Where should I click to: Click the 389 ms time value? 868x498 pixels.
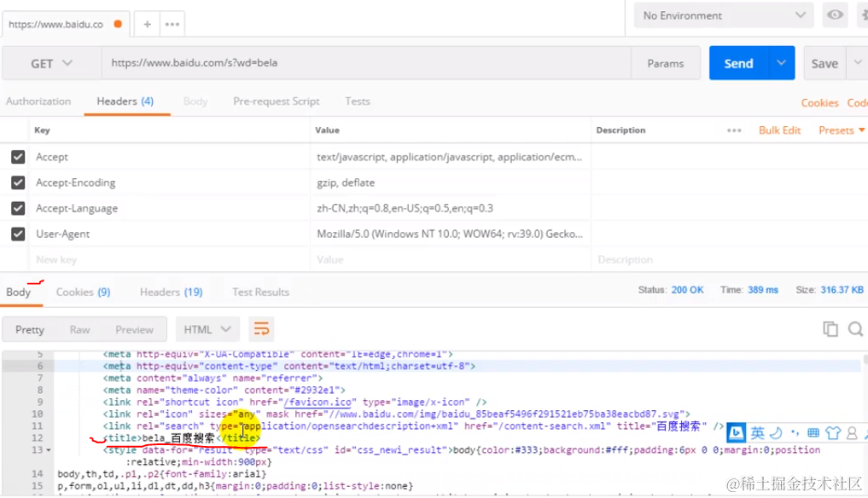[763, 290]
